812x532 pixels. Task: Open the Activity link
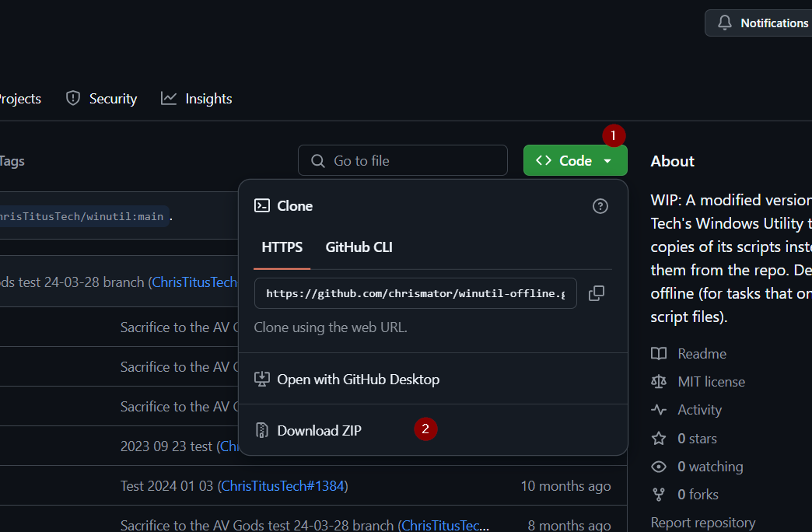(699, 410)
